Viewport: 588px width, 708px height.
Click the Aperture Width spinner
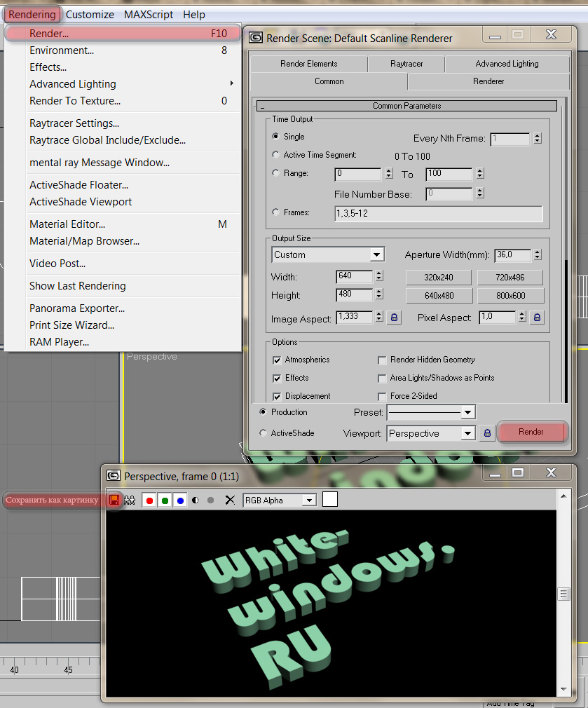click(x=537, y=254)
